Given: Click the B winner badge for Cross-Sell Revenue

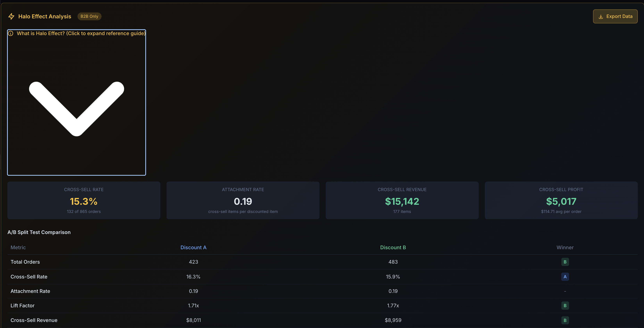Looking at the screenshot, I should coord(565,320).
